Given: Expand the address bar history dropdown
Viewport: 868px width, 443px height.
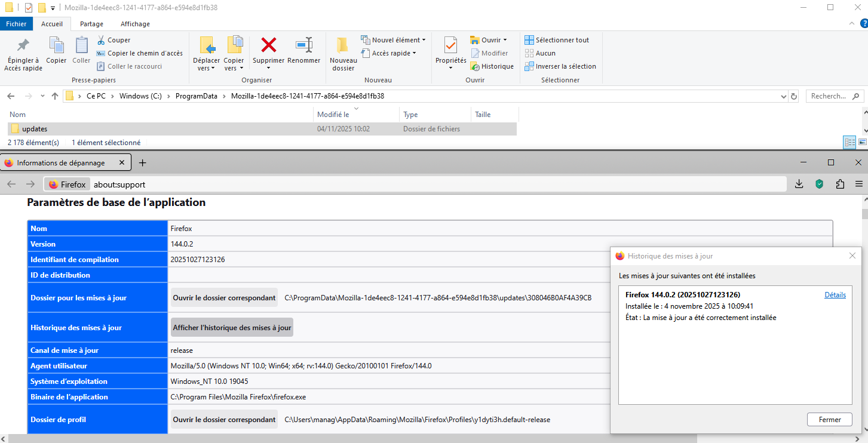Looking at the screenshot, I should 784,96.
